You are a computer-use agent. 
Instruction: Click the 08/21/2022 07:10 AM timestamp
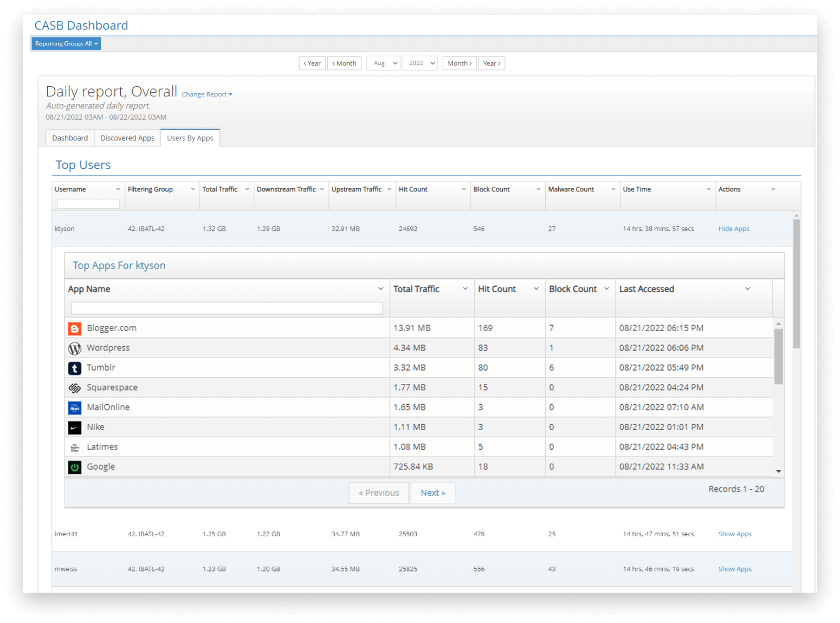[x=661, y=407]
